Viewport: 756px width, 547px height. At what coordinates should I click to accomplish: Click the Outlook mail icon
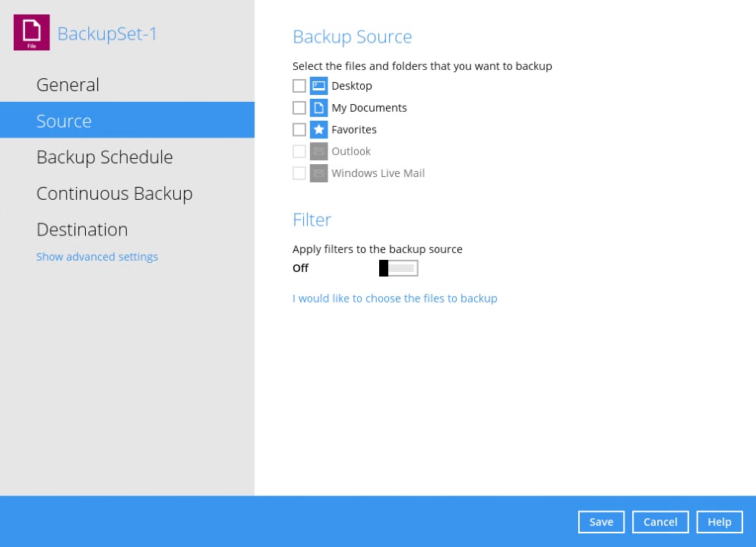coord(318,151)
